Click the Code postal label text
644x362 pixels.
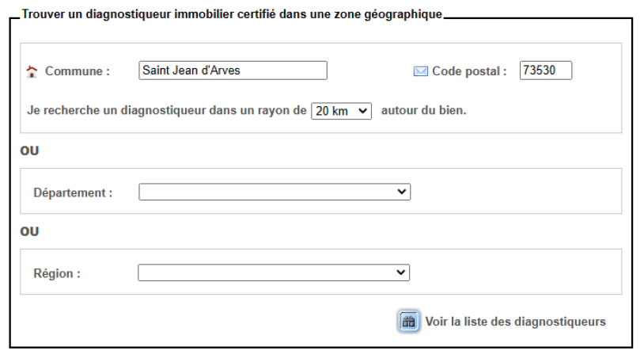[x=469, y=71]
